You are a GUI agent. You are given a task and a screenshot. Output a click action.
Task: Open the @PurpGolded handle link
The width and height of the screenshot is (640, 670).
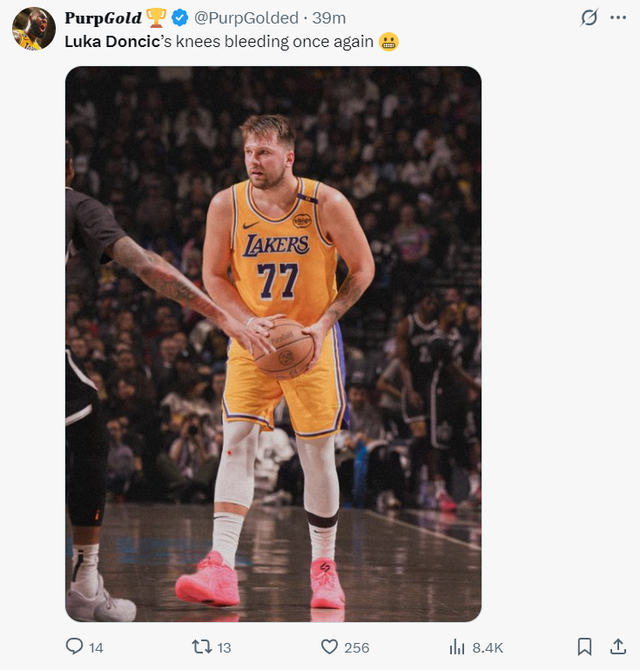tap(245, 18)
